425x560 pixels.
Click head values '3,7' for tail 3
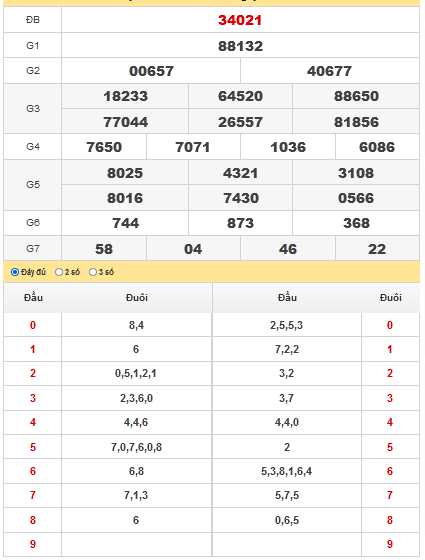pyautogui.click(x=286, y=398)
